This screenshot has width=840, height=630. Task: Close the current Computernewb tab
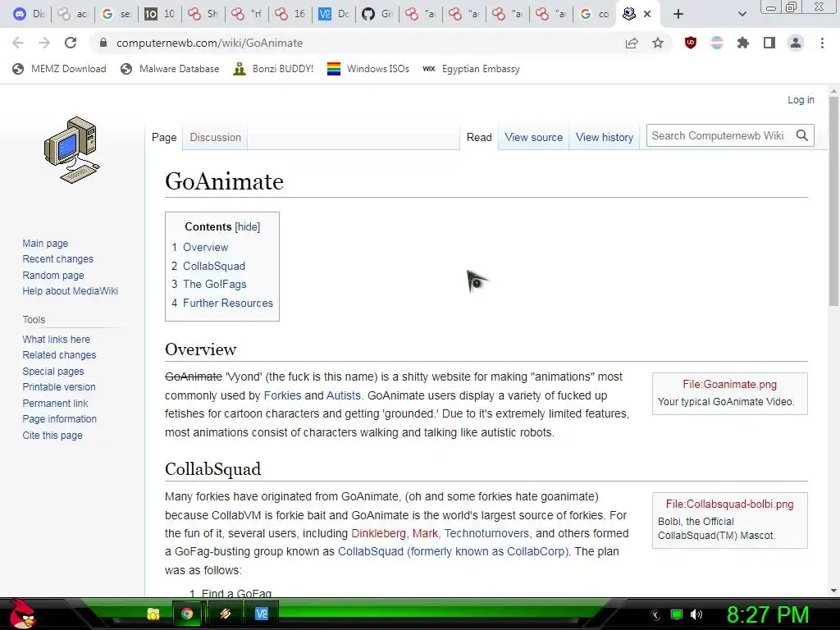click(647, 14)
